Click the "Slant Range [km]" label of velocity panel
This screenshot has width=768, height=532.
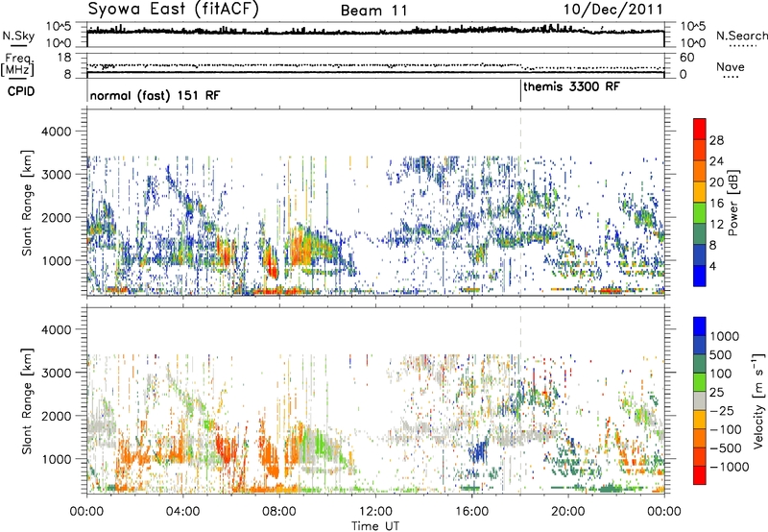tap(27, 400)
